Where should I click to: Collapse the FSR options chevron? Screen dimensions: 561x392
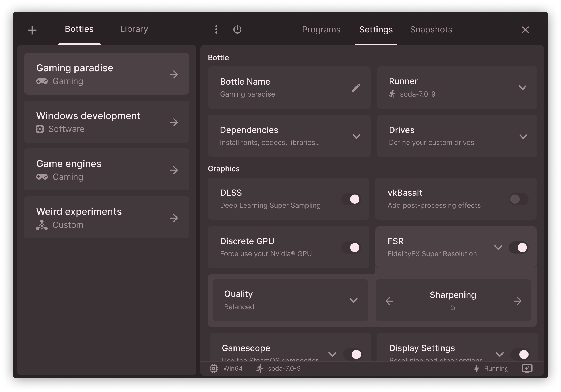tap(498, 248)
